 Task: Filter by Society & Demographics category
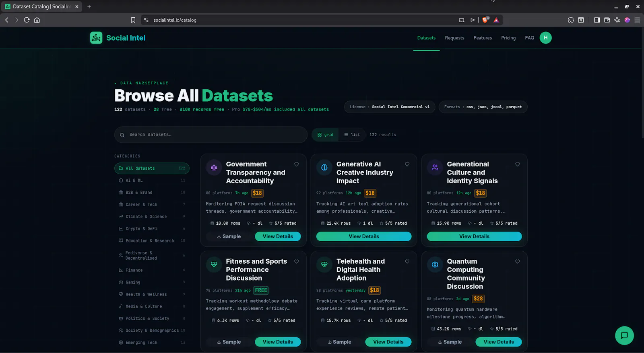[x=152, y=330]
